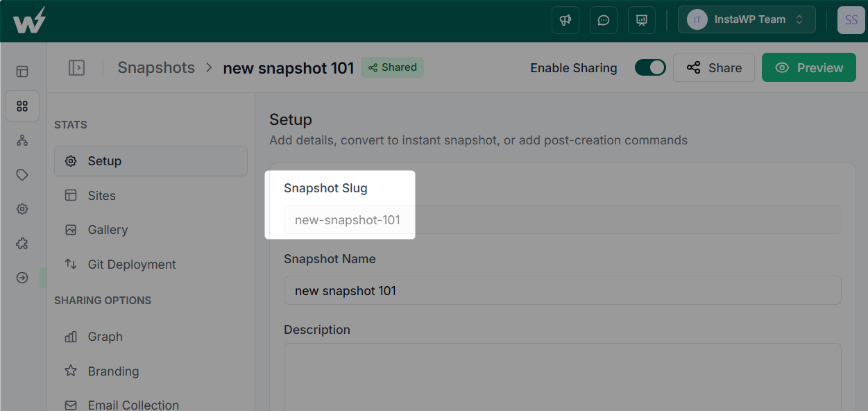This screenshot has height=411, width=868.
Task: Click the green Preview button
Action: point(808,68)
